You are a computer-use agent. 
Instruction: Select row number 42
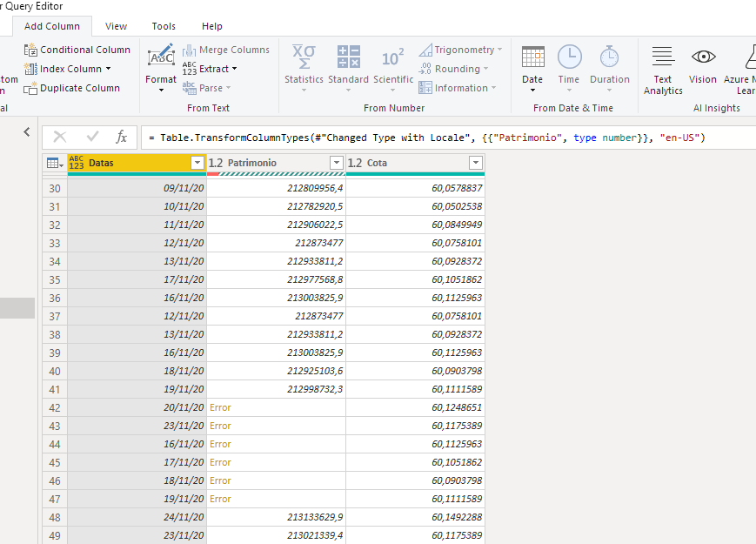coord(55,408)
